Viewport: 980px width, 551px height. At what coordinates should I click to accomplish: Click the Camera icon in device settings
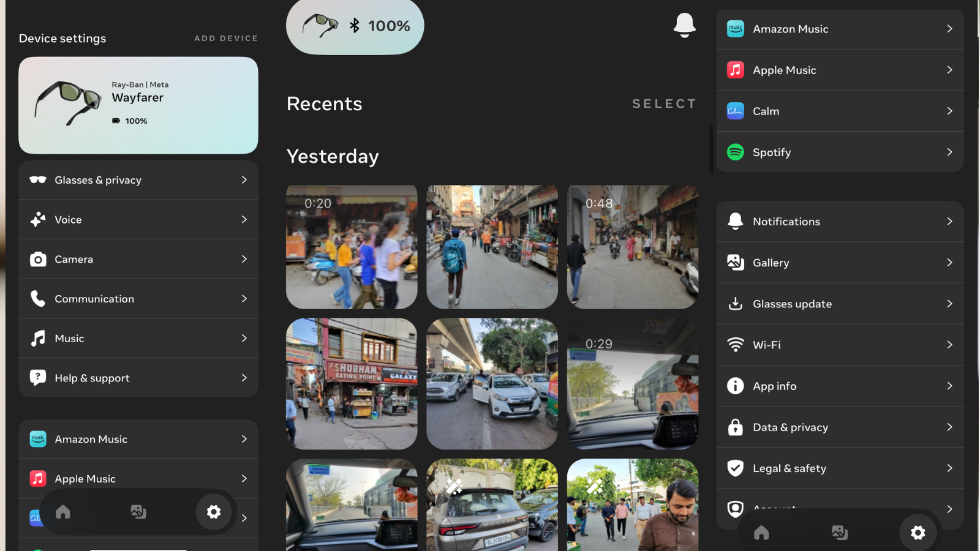coord(38,259)
